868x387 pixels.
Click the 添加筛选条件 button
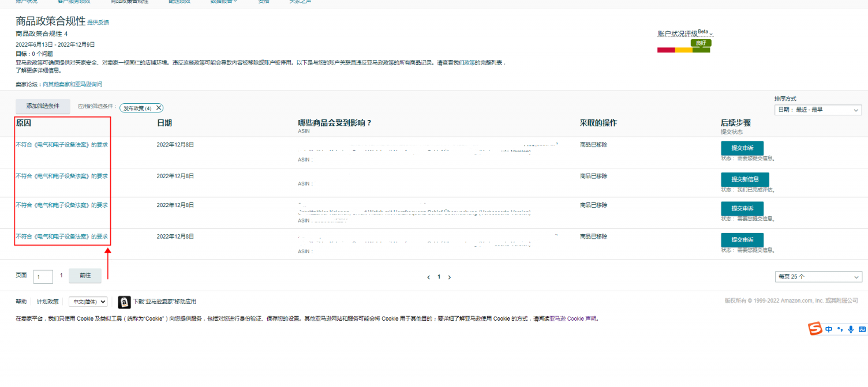43,106
